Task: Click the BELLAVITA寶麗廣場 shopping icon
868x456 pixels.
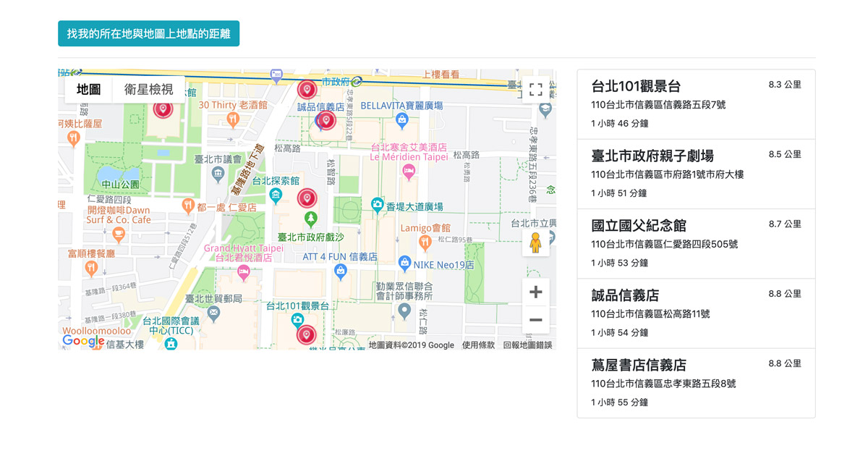Action: (402, 119)
